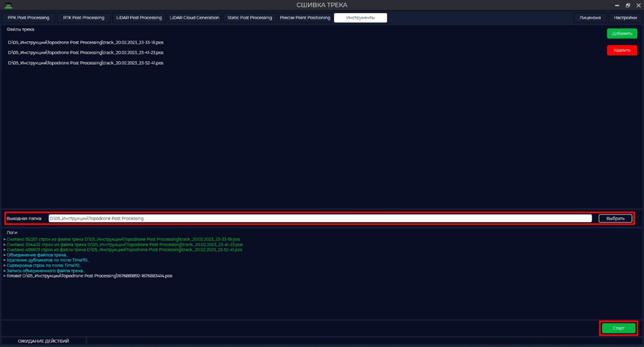644x347 pixels.
Task: Select track file ending 23-41-23.pos in list
Action: 86,53
